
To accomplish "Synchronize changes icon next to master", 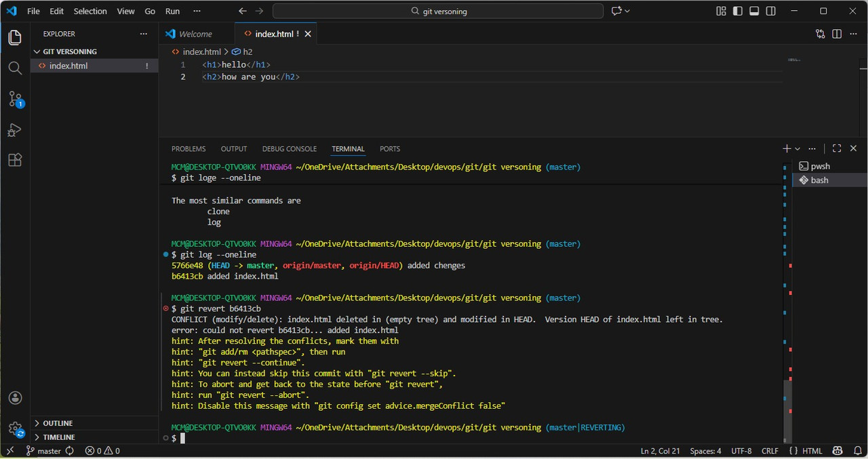I will [69, 451].
